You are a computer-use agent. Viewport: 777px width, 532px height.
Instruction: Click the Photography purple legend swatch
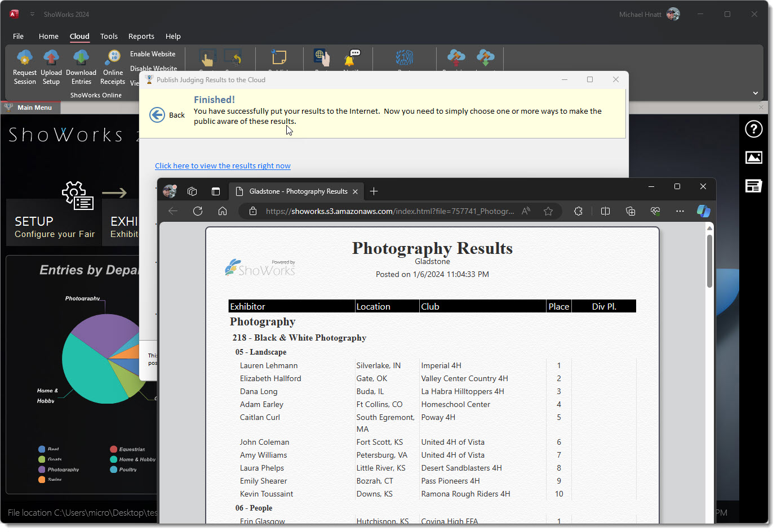point(42,470)
